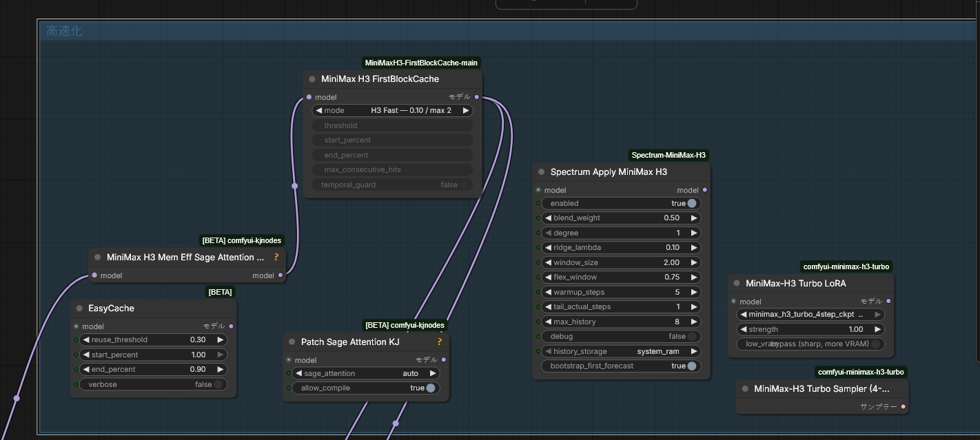980x440 pixels.
Task: Click Turbo Sampler サンプラー output socket
Action: tap(904, 407)
